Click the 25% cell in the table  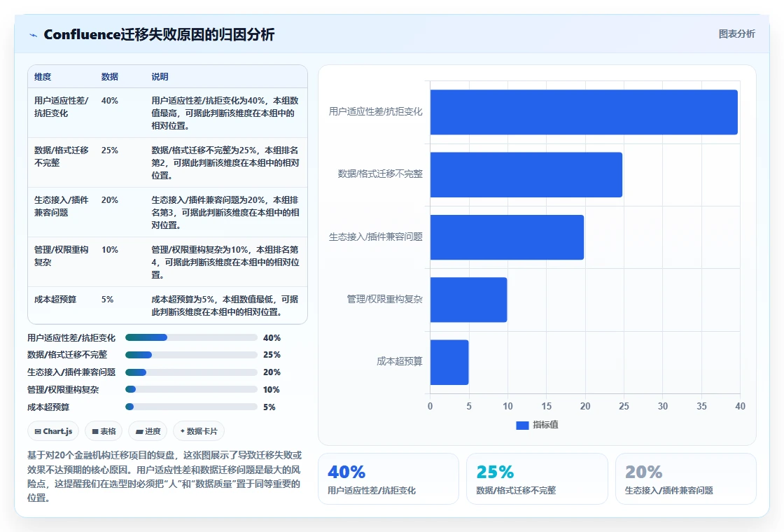[x=109, y=150]
